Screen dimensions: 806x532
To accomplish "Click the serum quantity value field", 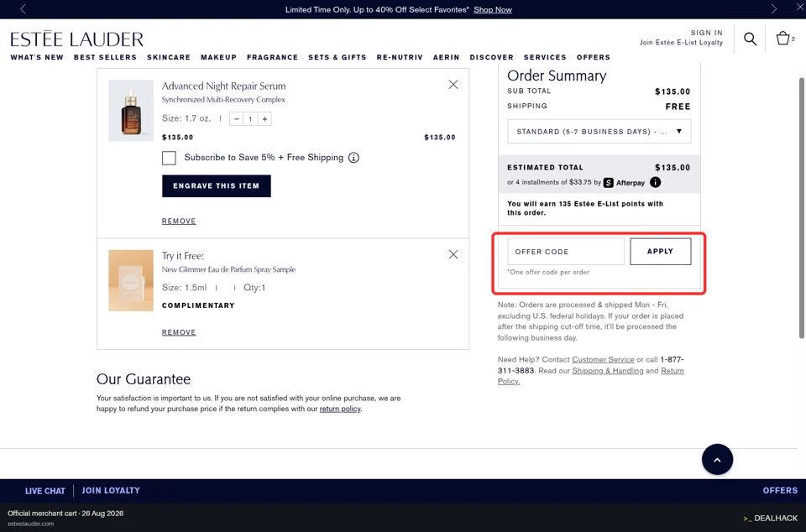I will pos(250,118).
